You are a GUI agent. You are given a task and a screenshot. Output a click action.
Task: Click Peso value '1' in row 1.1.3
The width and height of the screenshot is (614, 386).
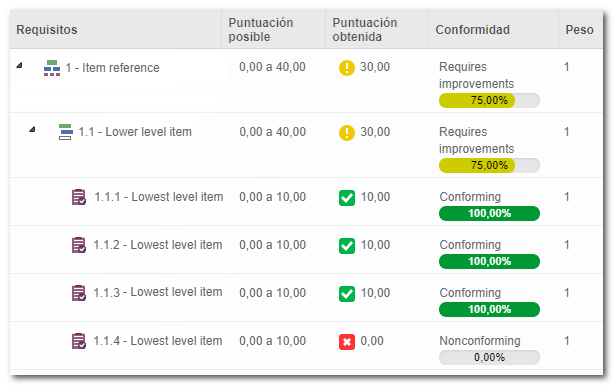click(x=566, y=293)
